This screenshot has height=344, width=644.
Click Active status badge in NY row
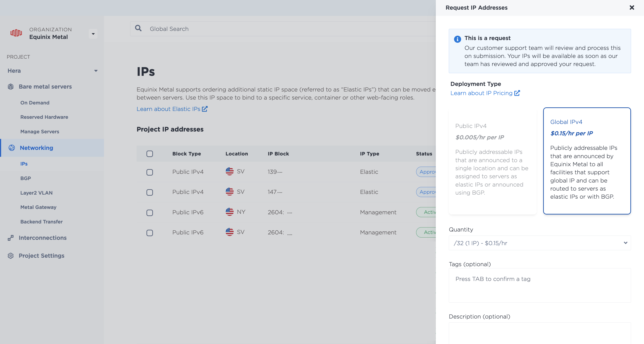point(426,212)
